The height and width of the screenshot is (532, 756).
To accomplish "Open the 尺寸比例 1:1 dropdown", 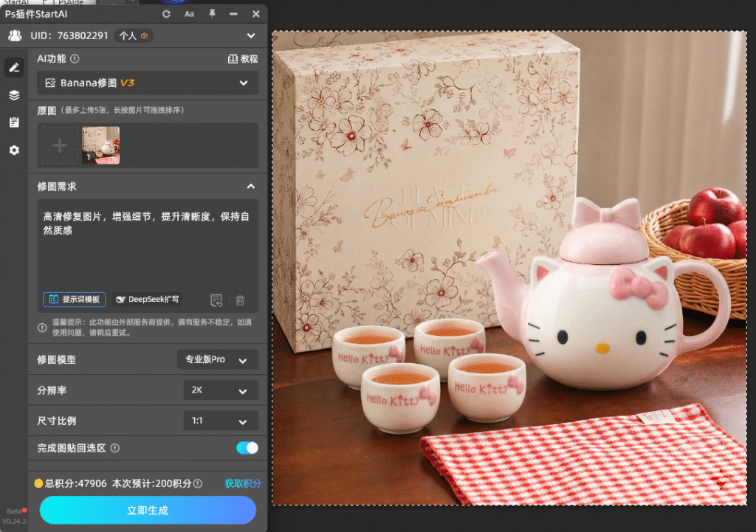I will pos(221,421).
